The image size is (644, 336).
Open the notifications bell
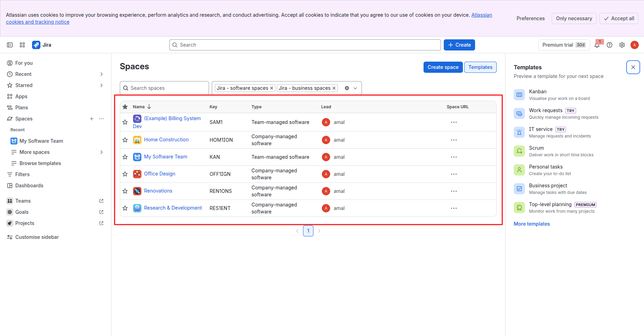tap(597, 45)
